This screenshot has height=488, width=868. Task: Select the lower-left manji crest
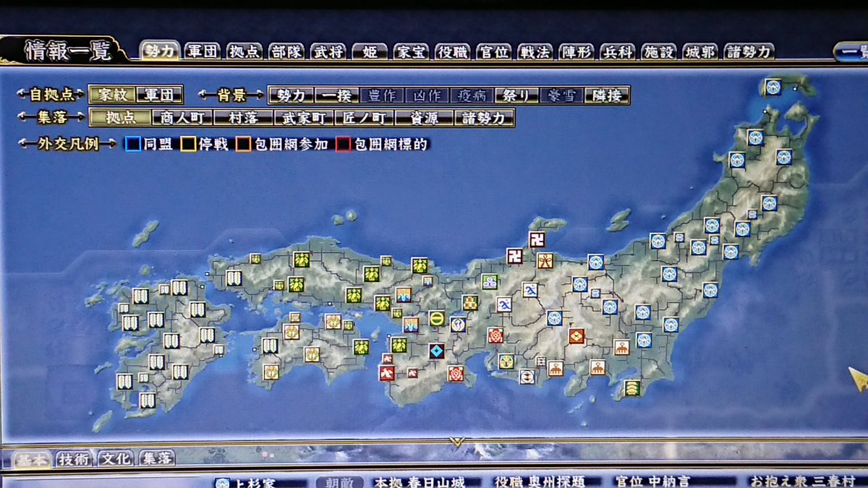(514, 255)
